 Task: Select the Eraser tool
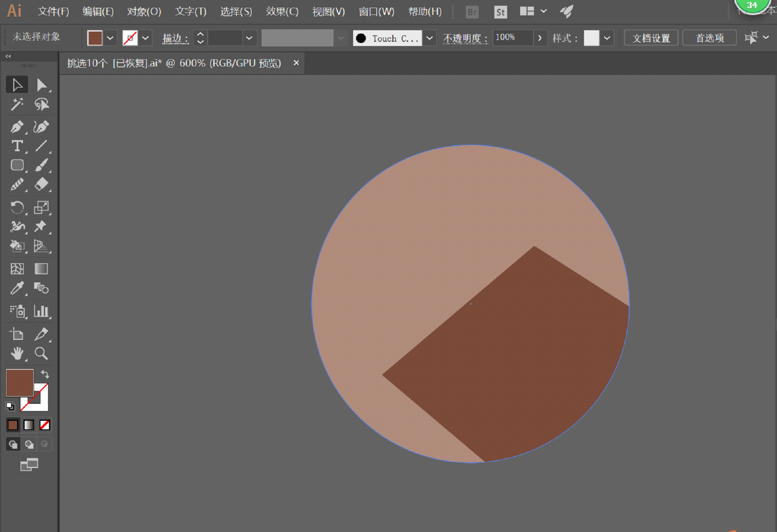pos(41,184)
